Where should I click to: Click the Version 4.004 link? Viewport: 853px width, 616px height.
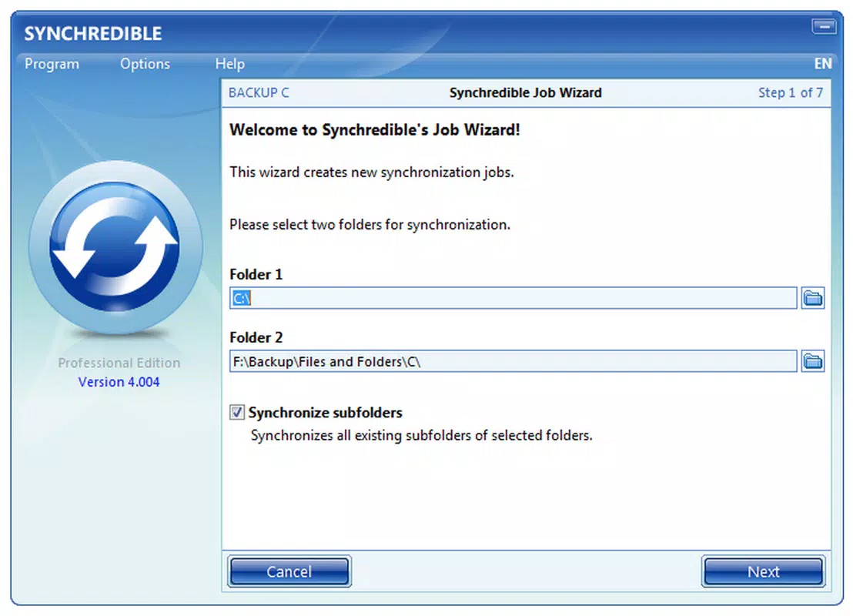pyautogui.click(x=119, y=382)
